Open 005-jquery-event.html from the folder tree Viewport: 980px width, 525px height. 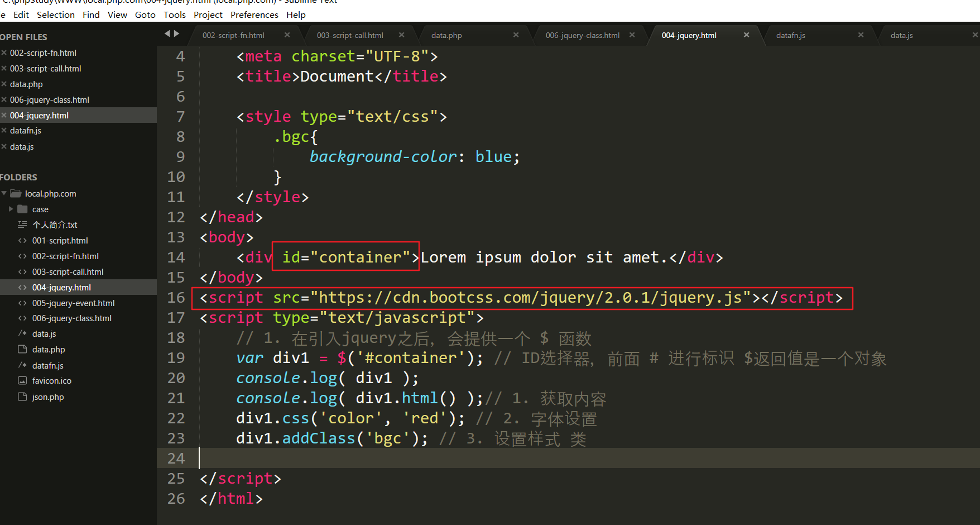point(73,303)
